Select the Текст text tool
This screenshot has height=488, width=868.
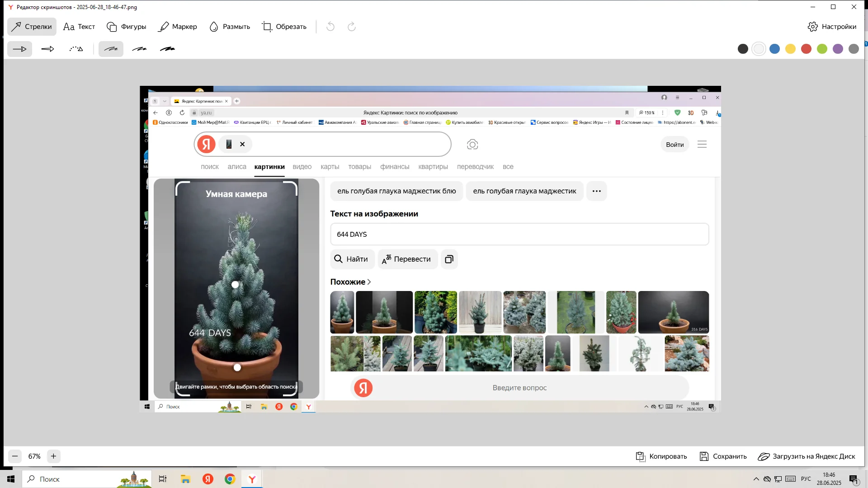click(x=79, y=27)
